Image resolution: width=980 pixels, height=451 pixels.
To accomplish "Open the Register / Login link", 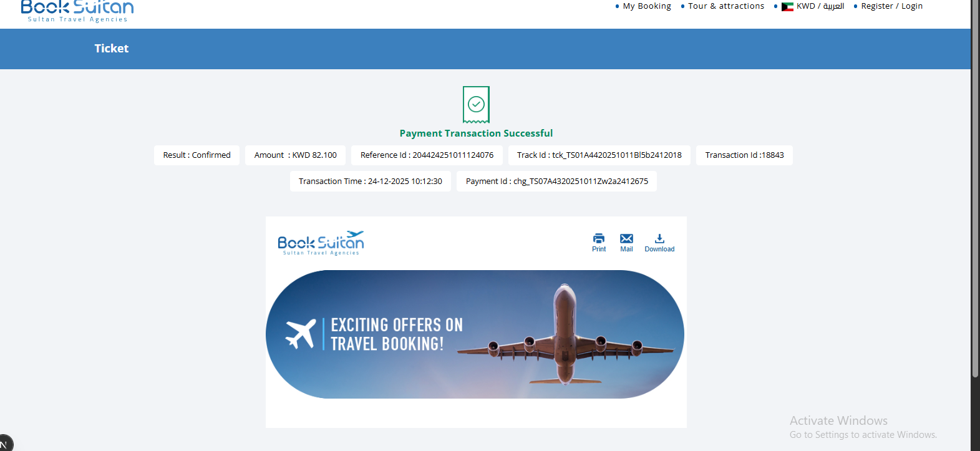I will click(x=891, y=6).
